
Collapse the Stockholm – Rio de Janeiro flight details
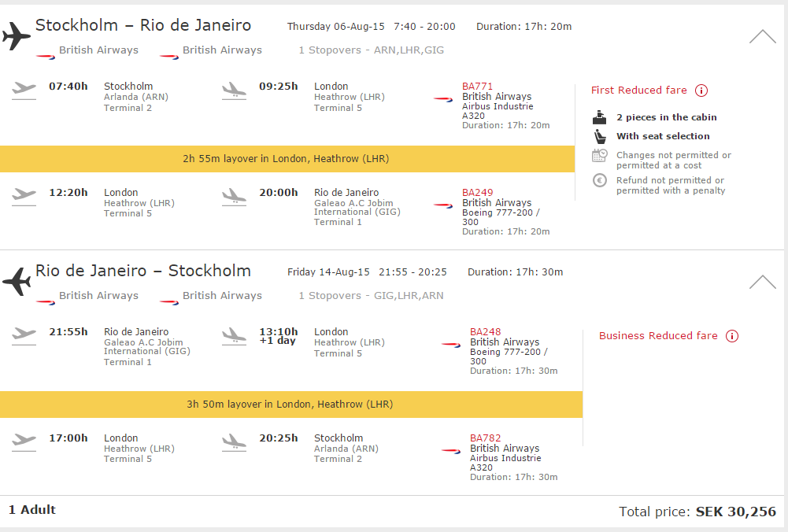click(x=762, y=36)
